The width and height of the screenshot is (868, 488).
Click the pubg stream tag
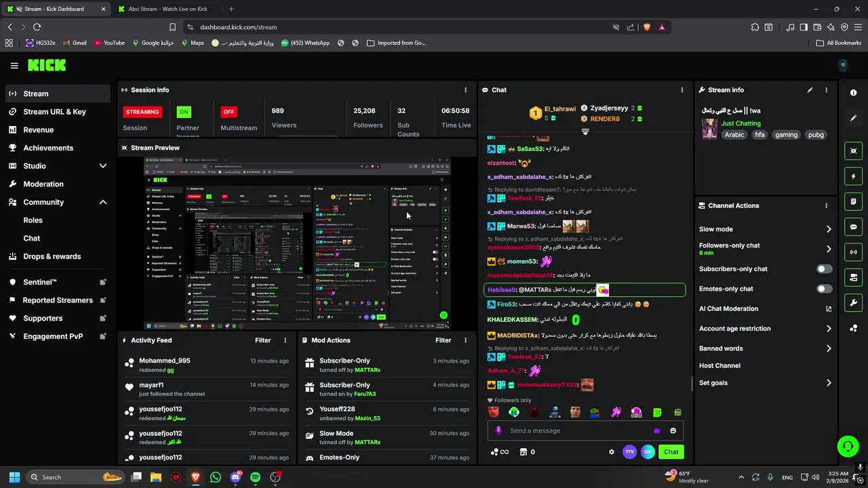(816, 135)
